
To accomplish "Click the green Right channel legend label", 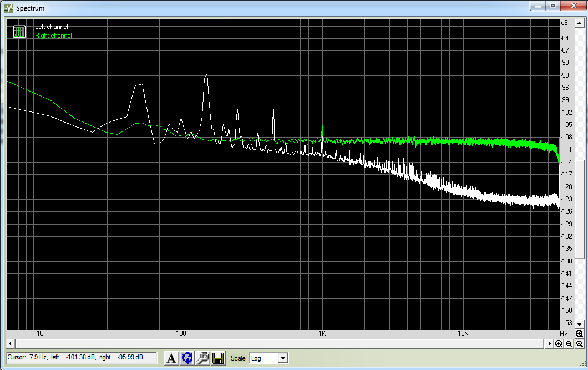I will click(53, 36).
